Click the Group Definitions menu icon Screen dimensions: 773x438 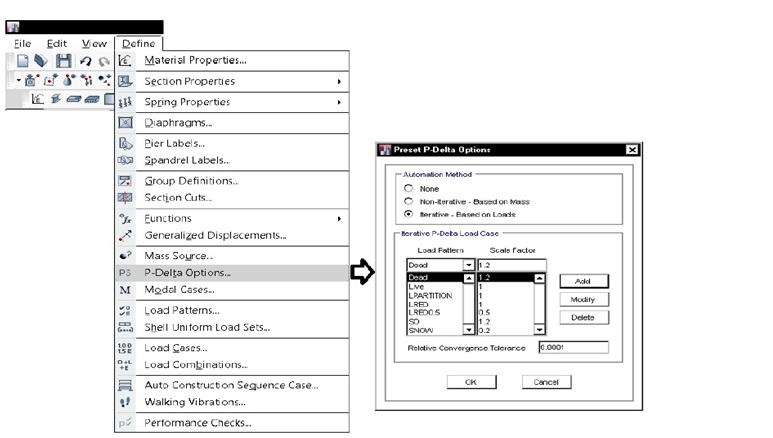click(125, 181)
